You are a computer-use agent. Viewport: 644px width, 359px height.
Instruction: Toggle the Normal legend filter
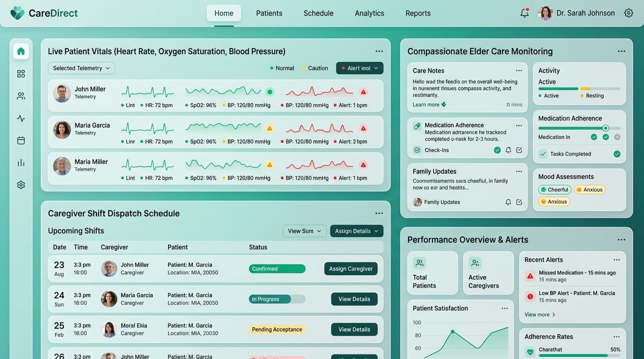click(282, 68)
